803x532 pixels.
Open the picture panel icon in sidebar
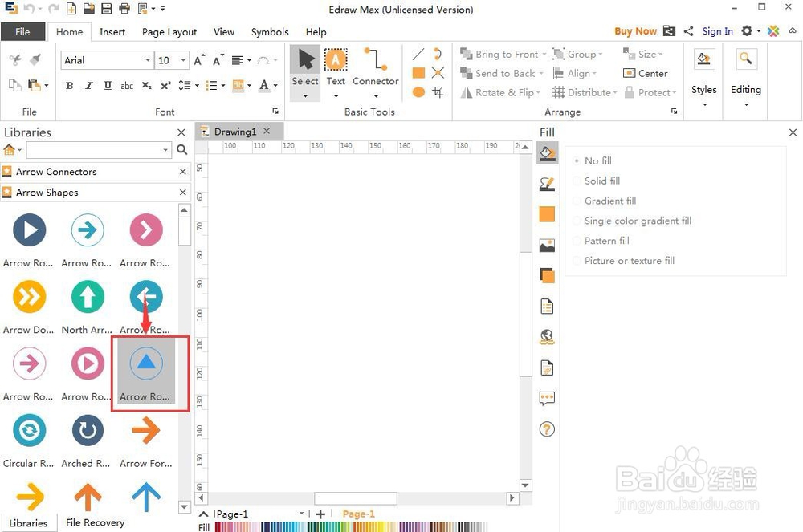pyautogui.click(x=547, y=246)
